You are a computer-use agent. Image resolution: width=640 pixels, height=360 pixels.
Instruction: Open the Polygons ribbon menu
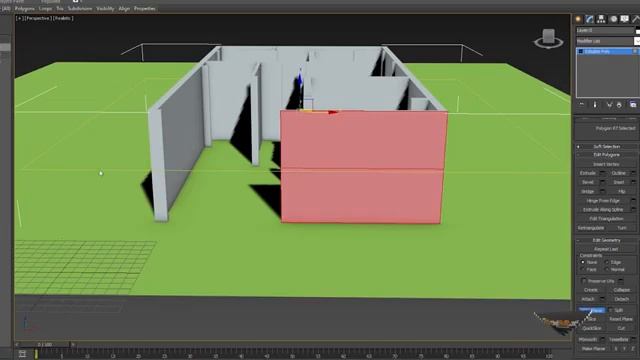tap(24, 9)
